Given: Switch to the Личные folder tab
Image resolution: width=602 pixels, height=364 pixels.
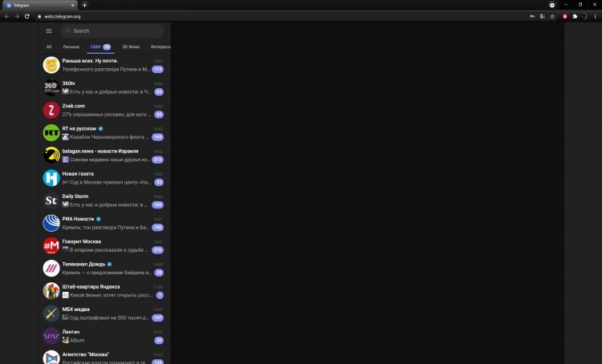Looking at the screenshot, I should tap(71, 47).
